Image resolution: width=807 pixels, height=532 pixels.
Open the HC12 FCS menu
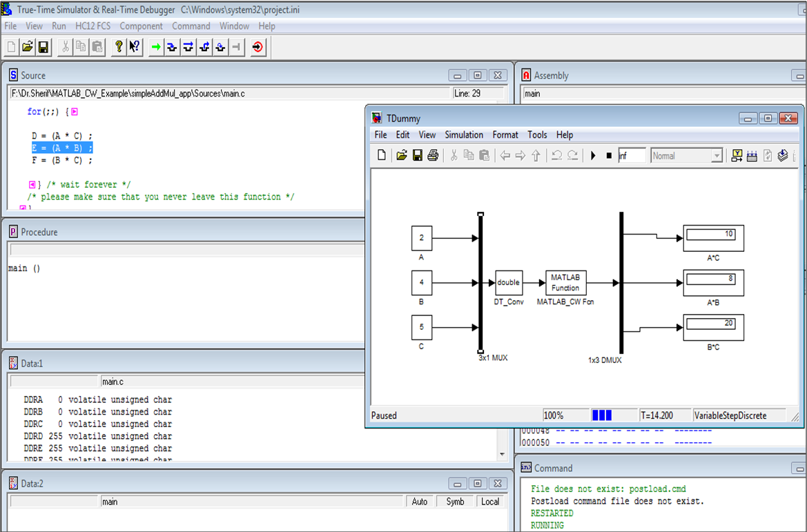click(93, 26)
